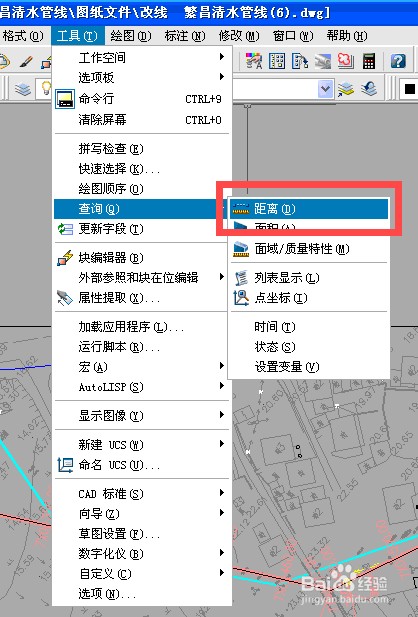
Task: Click Make Object's Layer Current icon
Action: click(x=346, y=89)
